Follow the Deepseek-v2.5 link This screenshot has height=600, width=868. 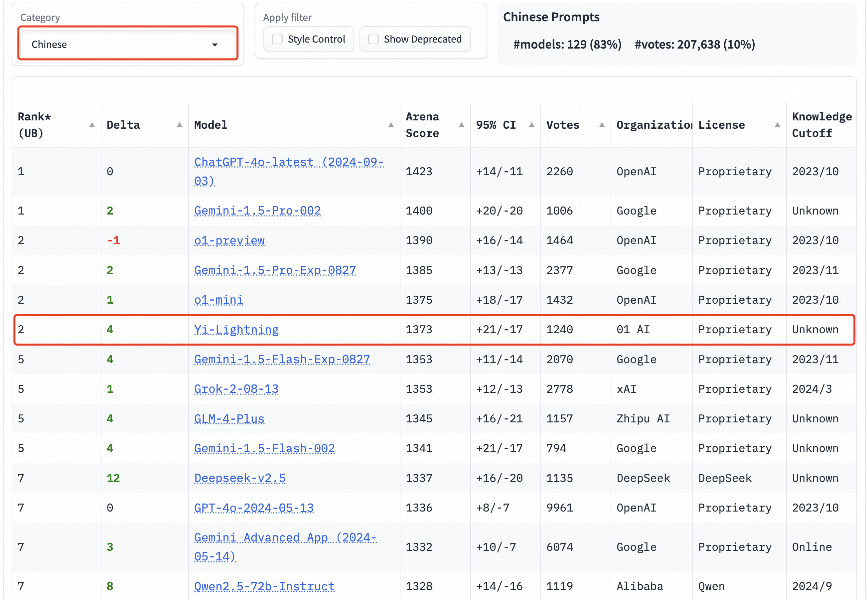(239, 478)
